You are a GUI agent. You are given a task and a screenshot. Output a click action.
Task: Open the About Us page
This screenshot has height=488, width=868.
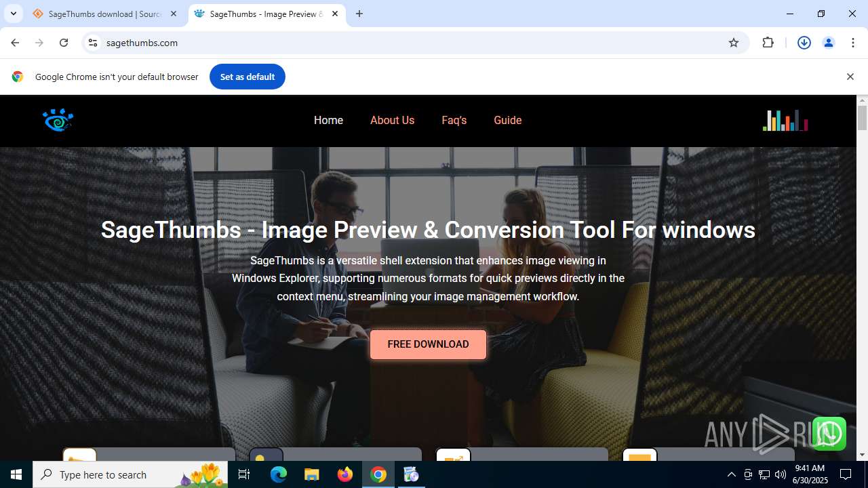pyautogui.click(x=392, y=120)
